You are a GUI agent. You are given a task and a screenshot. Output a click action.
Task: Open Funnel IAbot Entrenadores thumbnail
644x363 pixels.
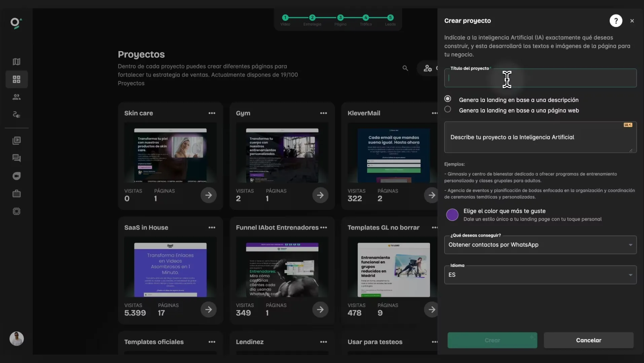pyautogui.click(x=282, y=267)
